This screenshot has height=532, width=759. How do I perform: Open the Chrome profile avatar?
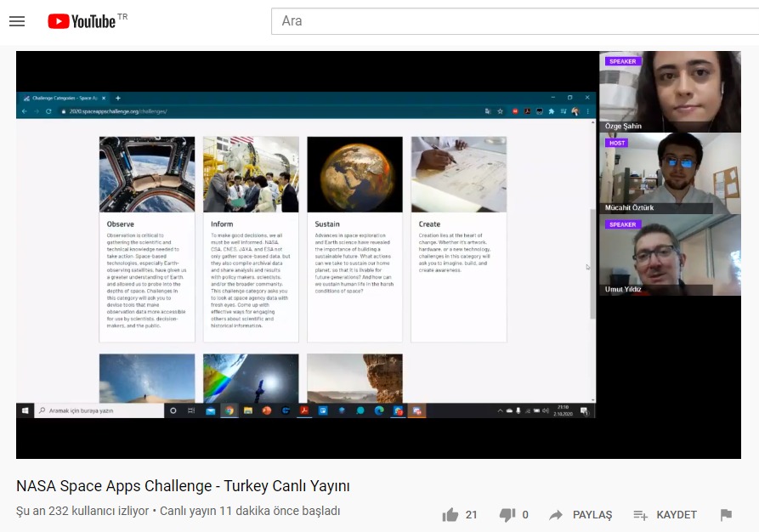click(x=575, y=111)
